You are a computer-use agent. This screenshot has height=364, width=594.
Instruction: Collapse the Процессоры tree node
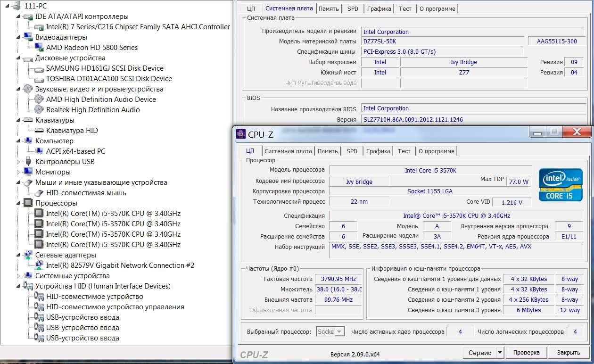(x=19, y=203)
